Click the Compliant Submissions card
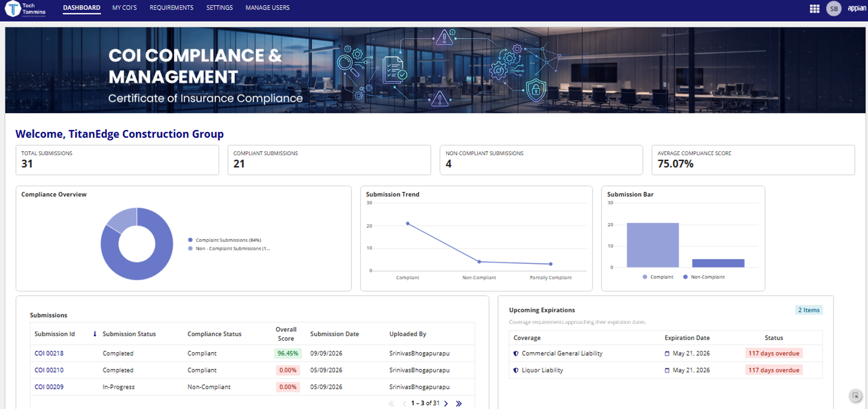The width and height of the screenshot is (868, 409). (x=329, y=160)
